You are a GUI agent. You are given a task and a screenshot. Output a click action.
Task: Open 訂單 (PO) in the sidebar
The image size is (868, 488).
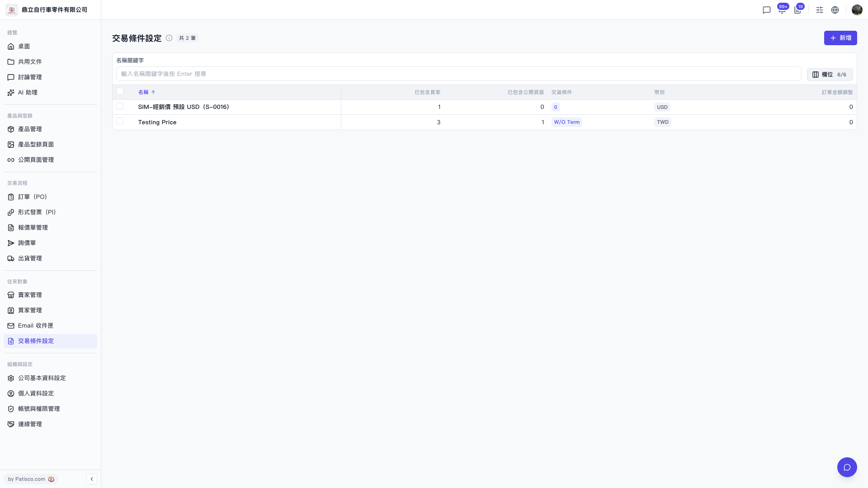pyautogui.click(x=50, y=197)
